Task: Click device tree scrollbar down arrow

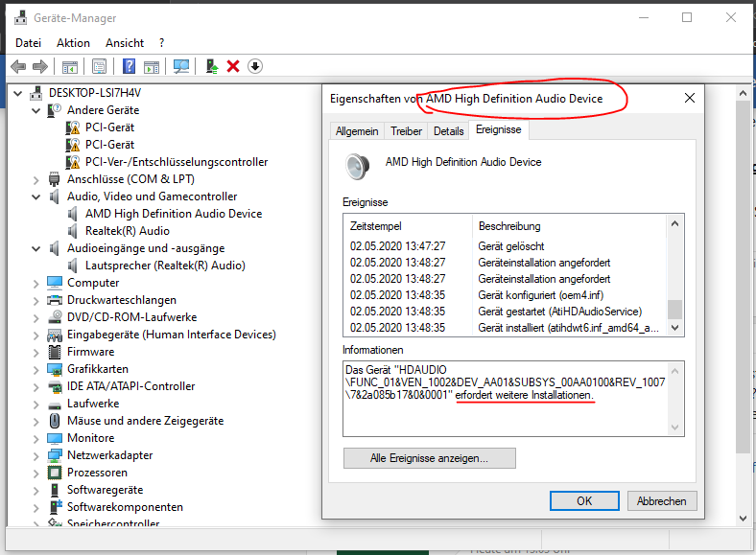Action: tap(743, 519)
